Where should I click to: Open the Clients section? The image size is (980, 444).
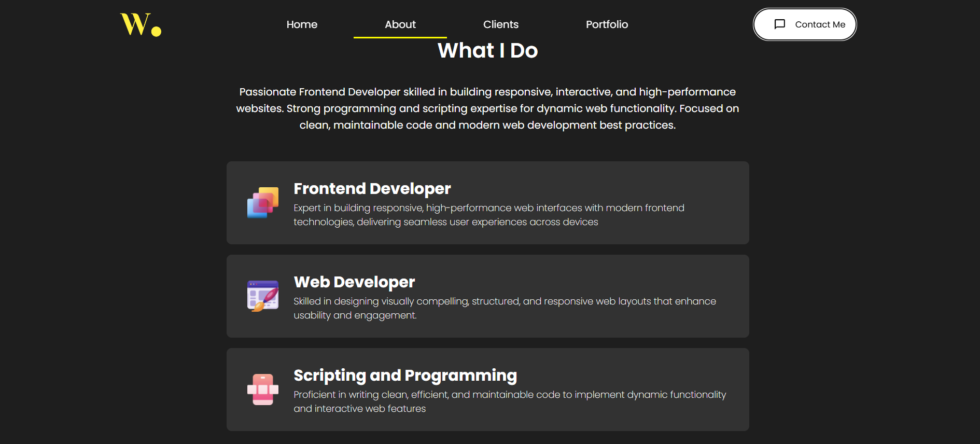500,24
